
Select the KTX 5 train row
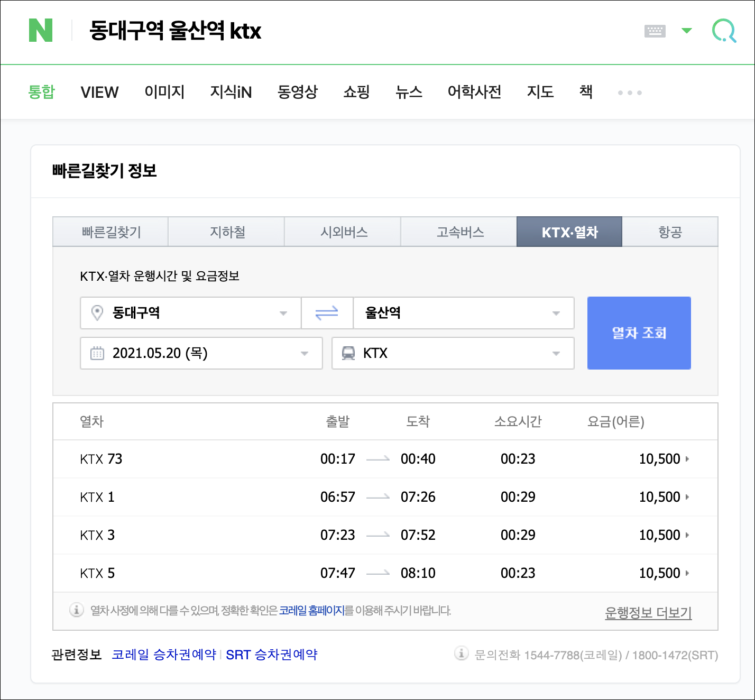(x=385, y=573)
